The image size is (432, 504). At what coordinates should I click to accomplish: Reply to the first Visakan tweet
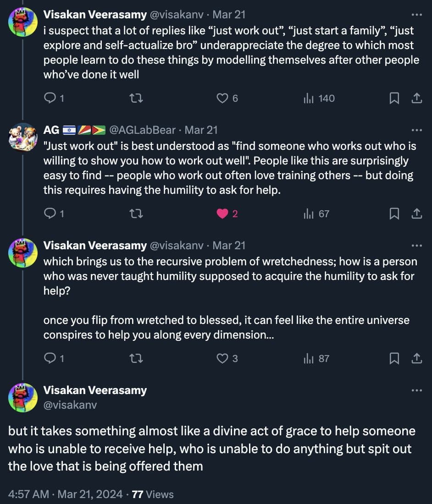click(50, 99)
